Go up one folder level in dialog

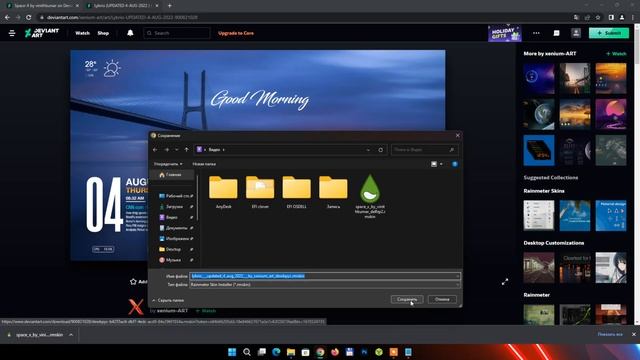tap(187, 150)
